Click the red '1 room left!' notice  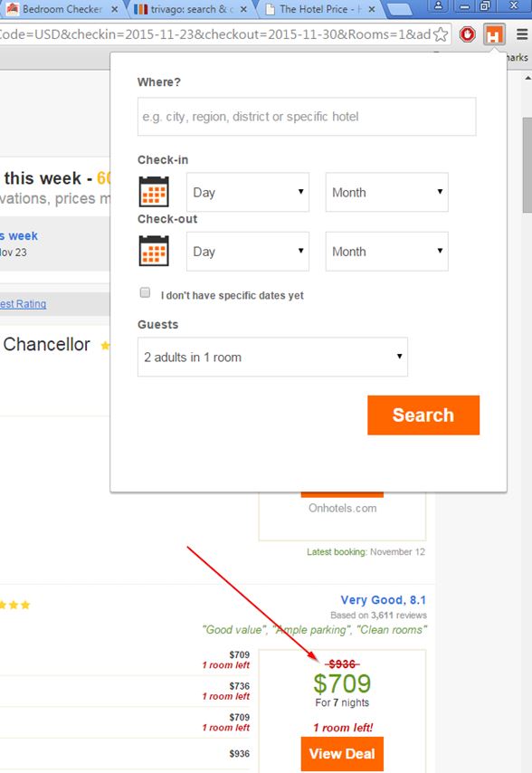click(343, 728)
